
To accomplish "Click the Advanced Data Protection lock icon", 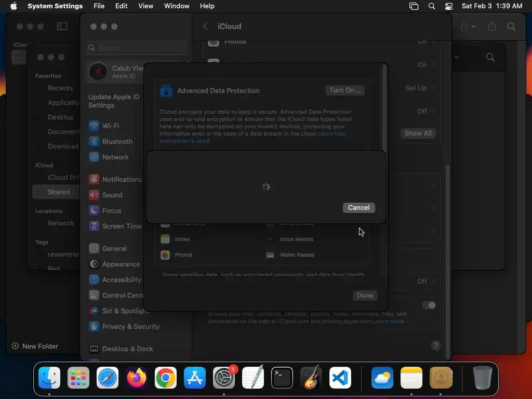I will (x=166, y=90).
